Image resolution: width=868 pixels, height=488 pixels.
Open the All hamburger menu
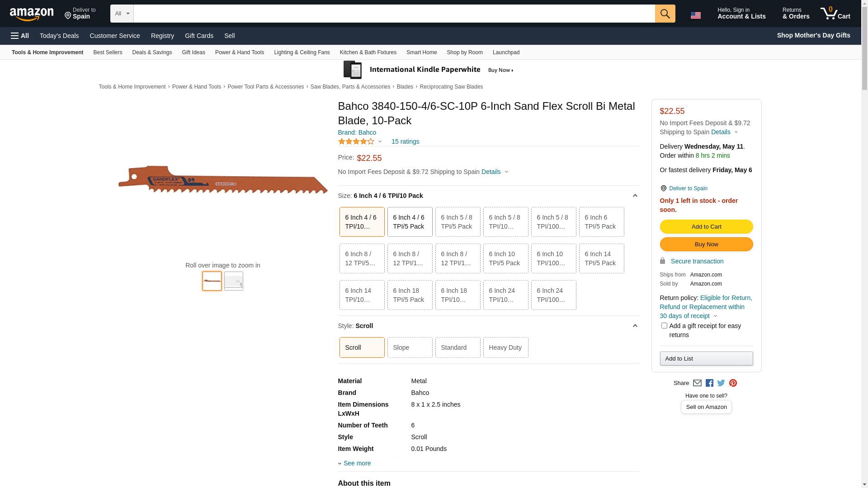(x=20, y=36)
